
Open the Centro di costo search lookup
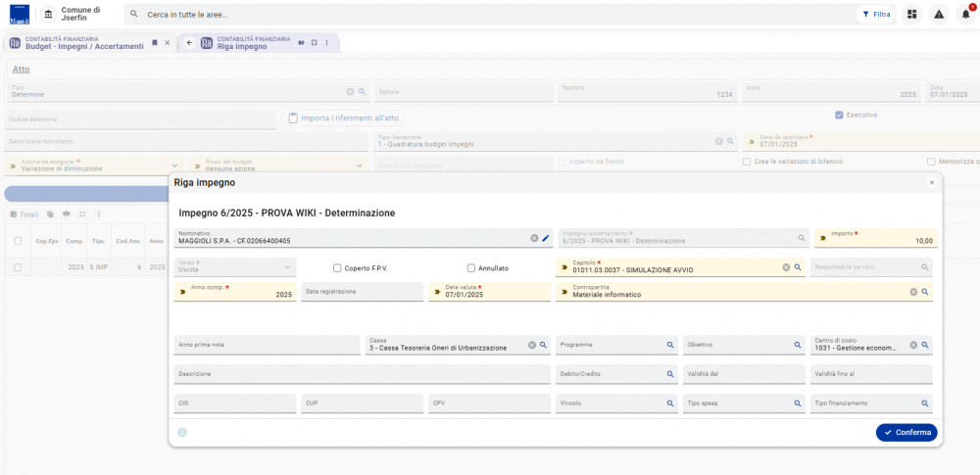[x=925, y=345]
